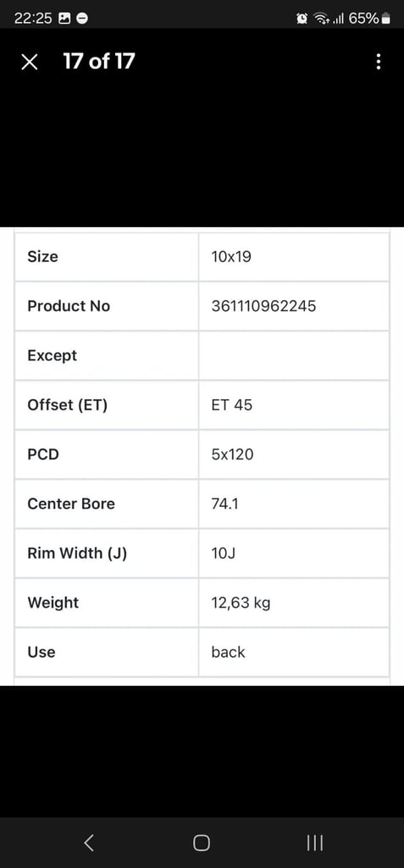Tap the Use value back

[228, 652]
